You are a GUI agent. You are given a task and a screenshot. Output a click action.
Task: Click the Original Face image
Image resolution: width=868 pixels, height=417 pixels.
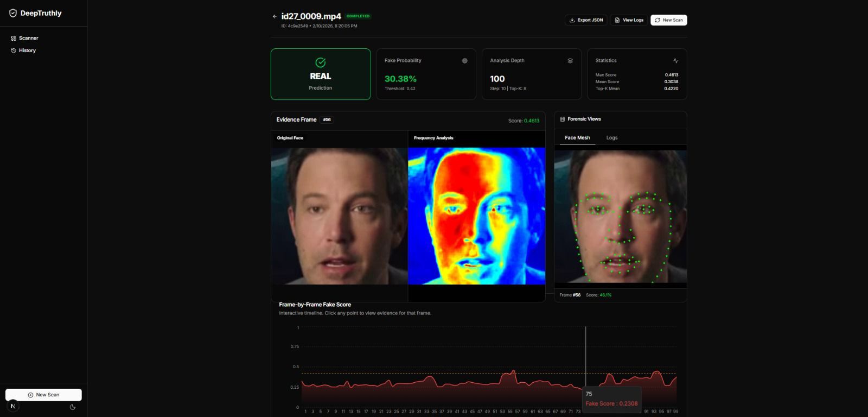click(339, 216)
